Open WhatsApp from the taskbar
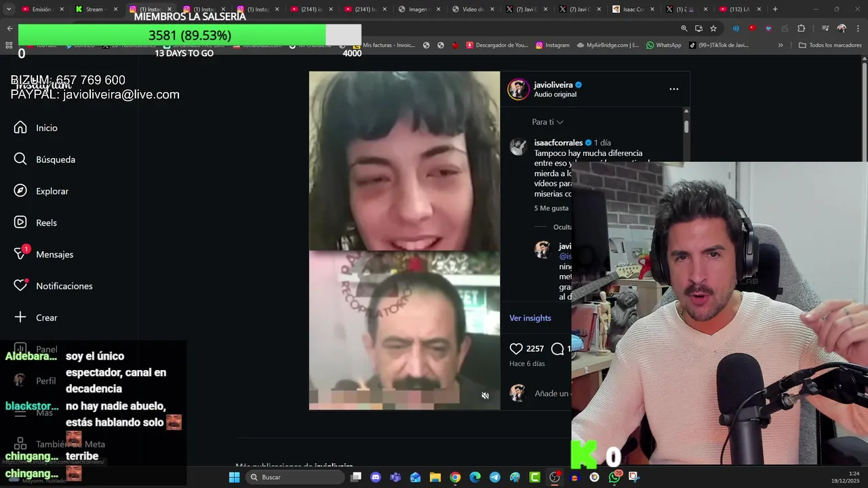Viewport: 868px width, 488px height. tap(614, 477)
